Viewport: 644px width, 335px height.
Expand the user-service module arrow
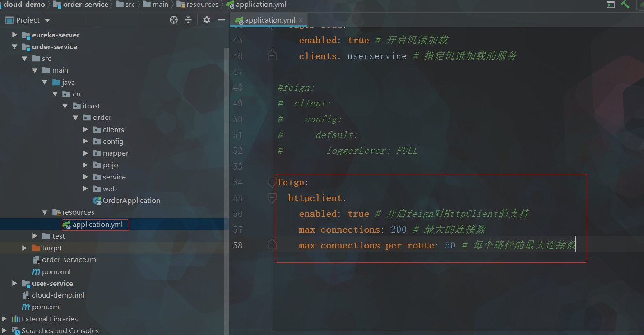point(14,284)
